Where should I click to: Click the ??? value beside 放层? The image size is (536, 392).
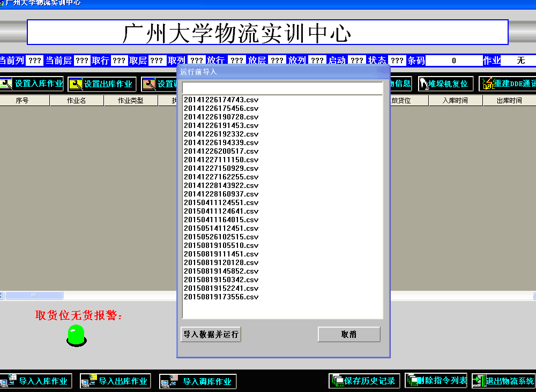point(277,61)
